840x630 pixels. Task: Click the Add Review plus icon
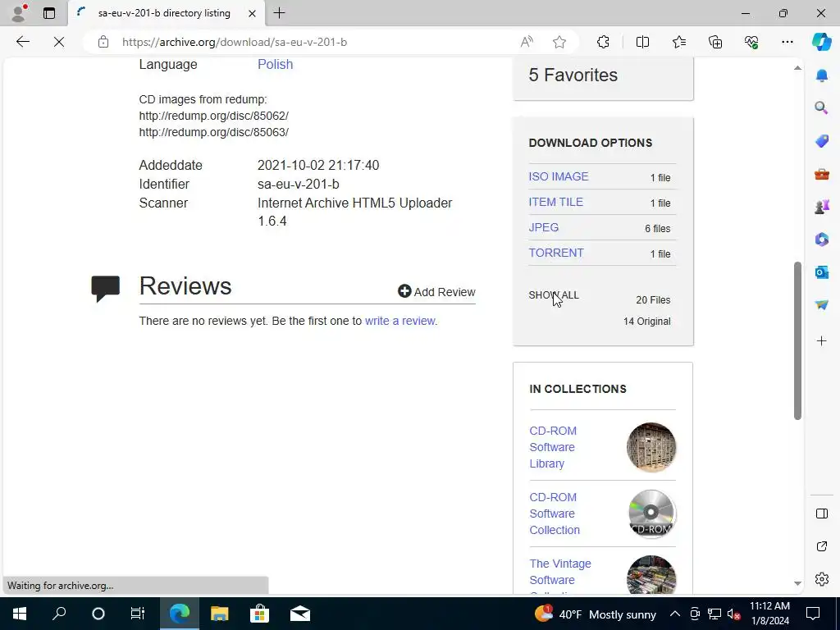pyautogui.click(x=404, y=291)
